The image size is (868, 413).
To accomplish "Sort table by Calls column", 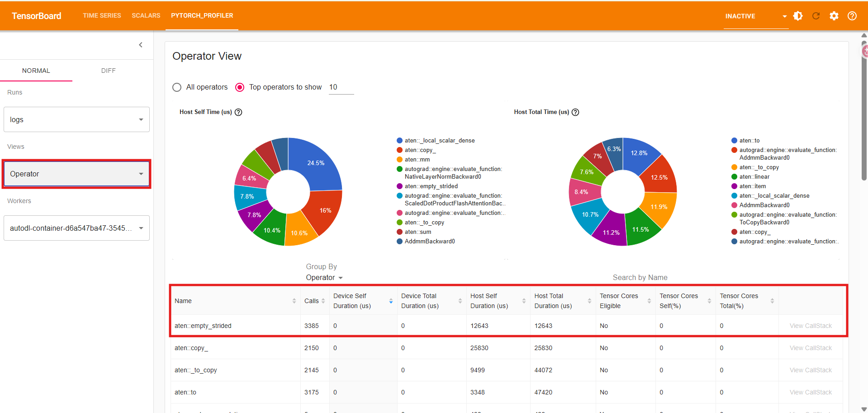I will pos(323,301).
